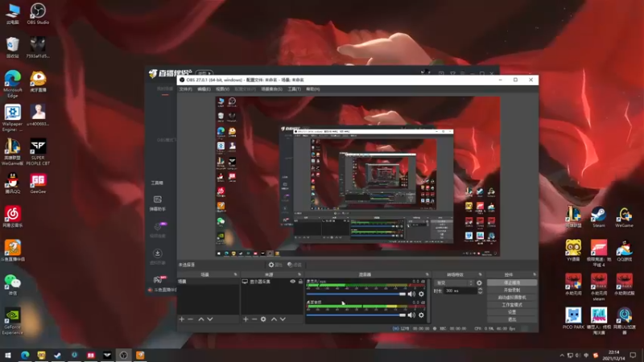Viewport: 644px width, 362px height.
Task: Click the mixer panel vertical scrollbar
Action: [x=428, y=300]
